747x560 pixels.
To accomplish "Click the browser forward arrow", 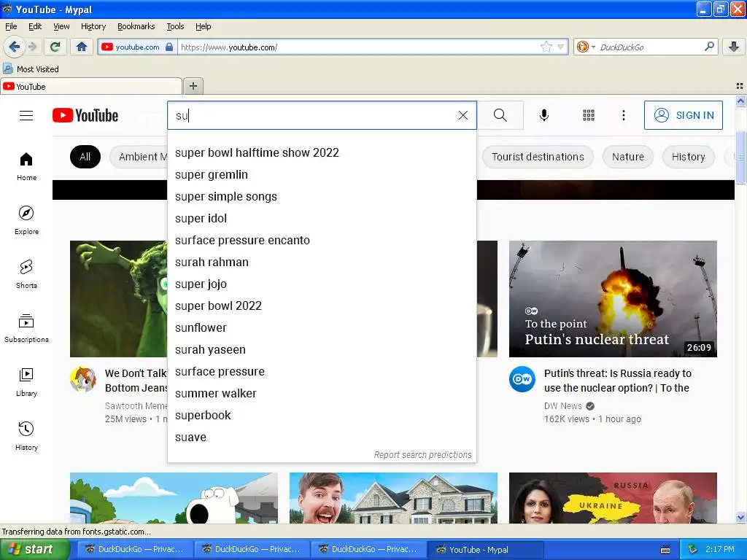I will pos(32,47).
